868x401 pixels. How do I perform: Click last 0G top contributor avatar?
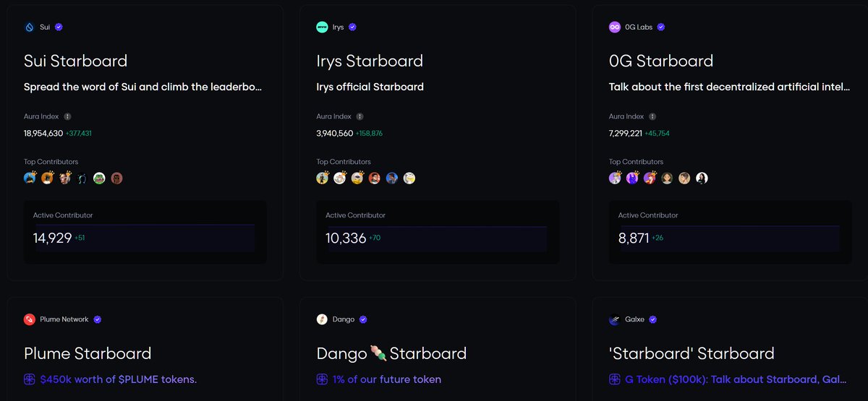coord(702,178)
